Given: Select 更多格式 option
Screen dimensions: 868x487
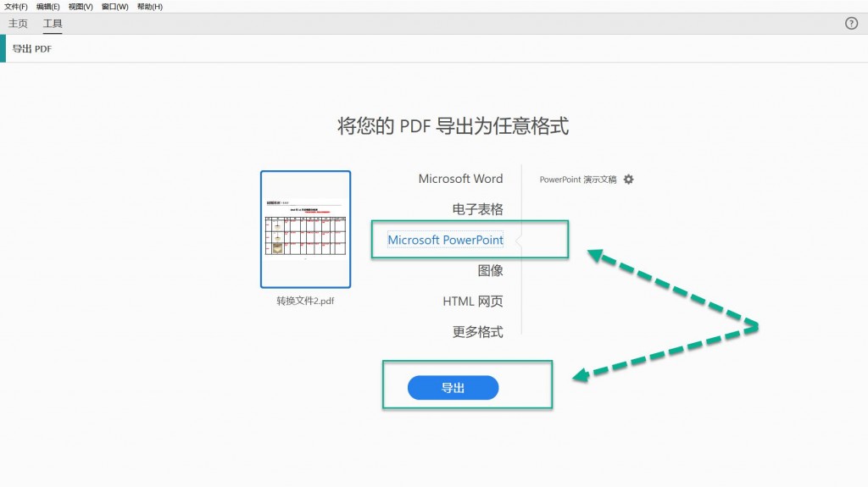Looking at the screenshot, I should (x=478, y=331).
